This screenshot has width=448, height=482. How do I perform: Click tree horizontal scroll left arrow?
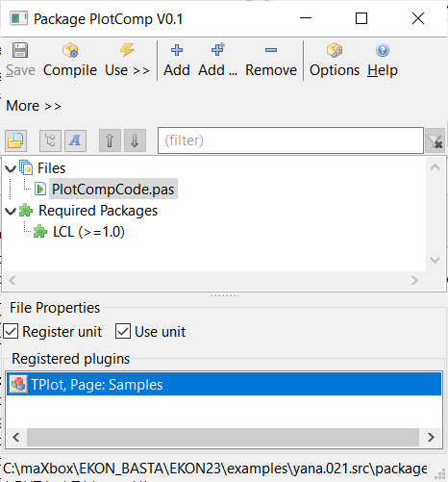pyautogui.click(x=12, y=281)
